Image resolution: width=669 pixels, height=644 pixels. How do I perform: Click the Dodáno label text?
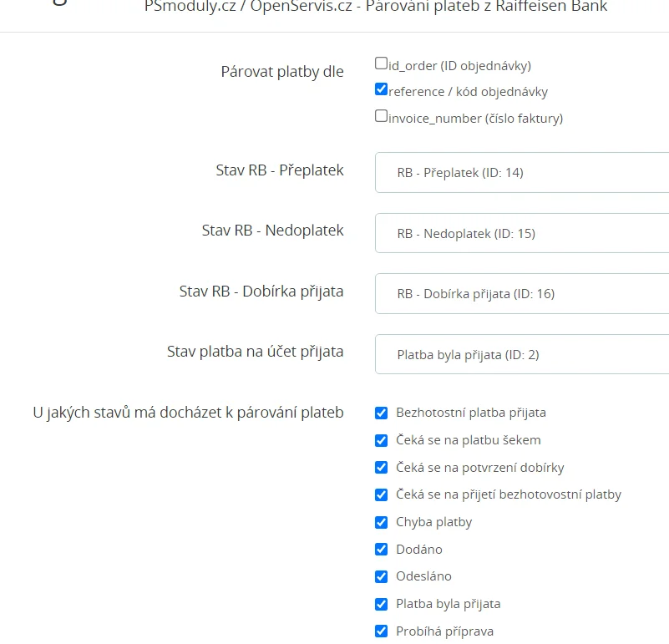(419, 550)
